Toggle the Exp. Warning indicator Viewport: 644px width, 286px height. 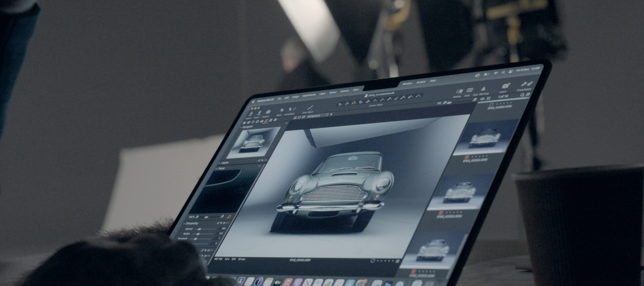click(483, 89)
